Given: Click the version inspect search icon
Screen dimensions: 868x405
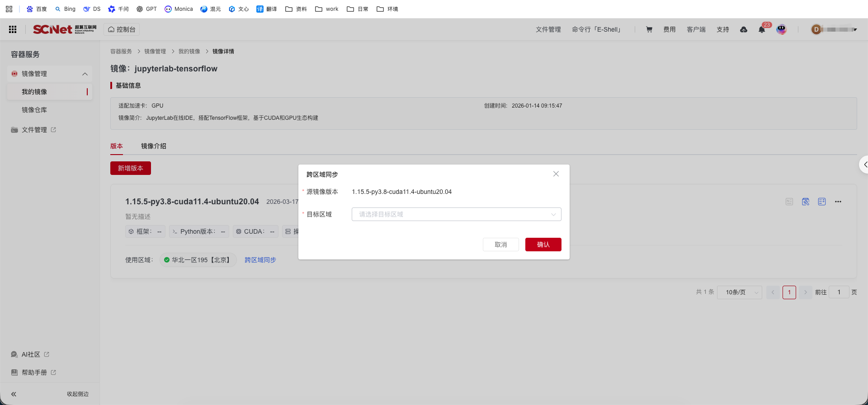Looking at the screenshot, I should (806, 202).
